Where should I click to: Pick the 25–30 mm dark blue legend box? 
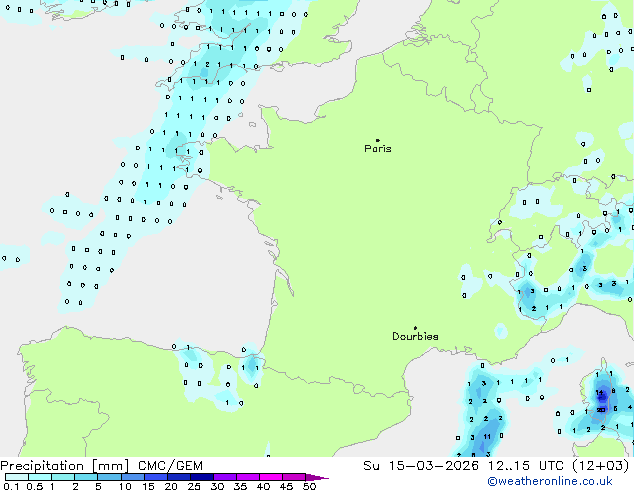[202, 477]
